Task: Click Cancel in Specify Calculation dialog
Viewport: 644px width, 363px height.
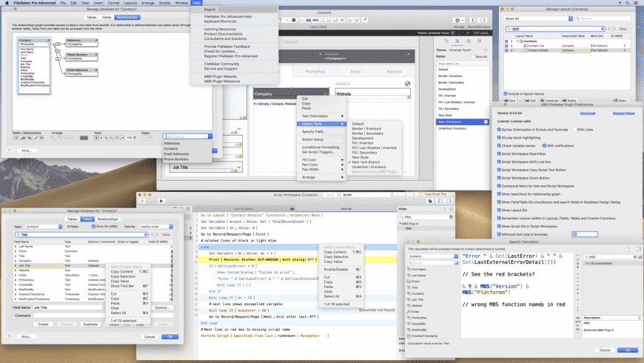Action: point(605,350)
